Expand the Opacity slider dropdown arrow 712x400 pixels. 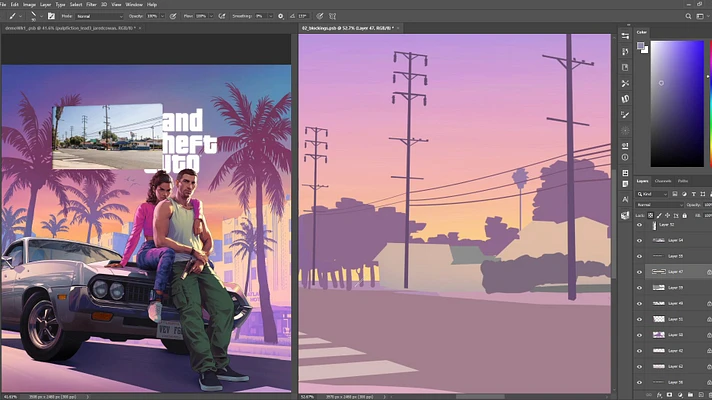point(163,16)
